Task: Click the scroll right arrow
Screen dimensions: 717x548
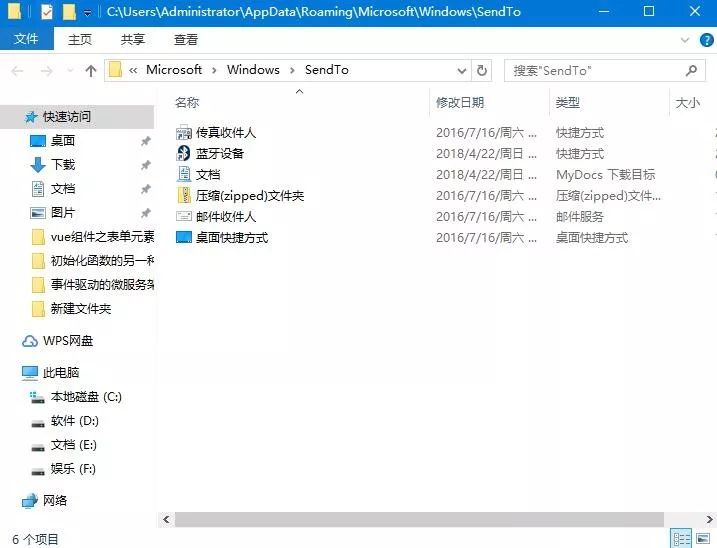Action: tap(709, 519)
